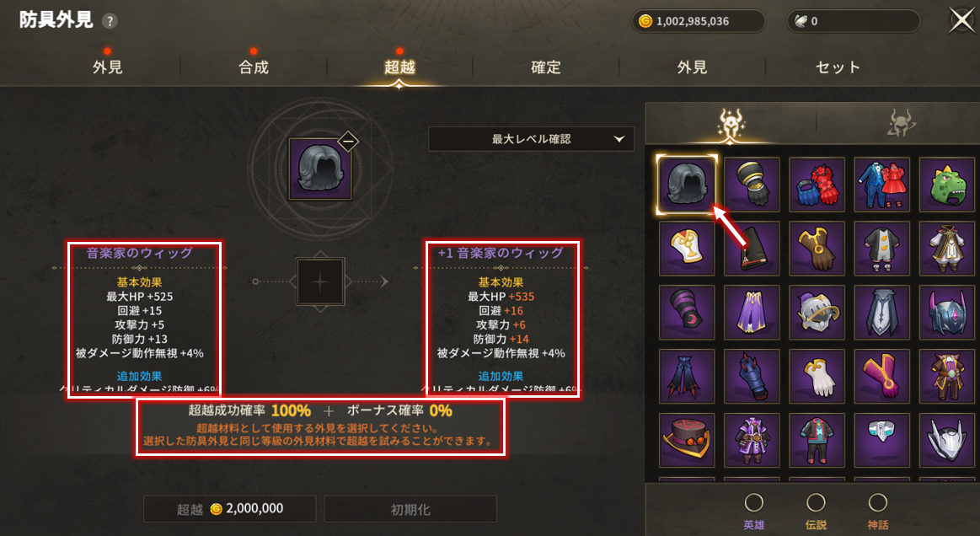This screenshot has width=980, height=536.
Task: Select the green dinosaur hood costume
Action: 947,185
